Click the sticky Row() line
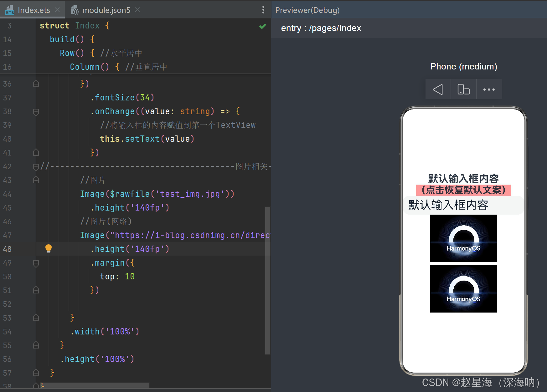The image size is (547, 392). [101, 53]
